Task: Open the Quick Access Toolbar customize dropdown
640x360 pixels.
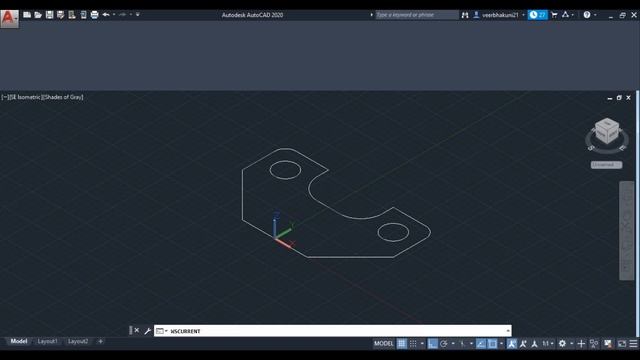Action: coord(138,15)
